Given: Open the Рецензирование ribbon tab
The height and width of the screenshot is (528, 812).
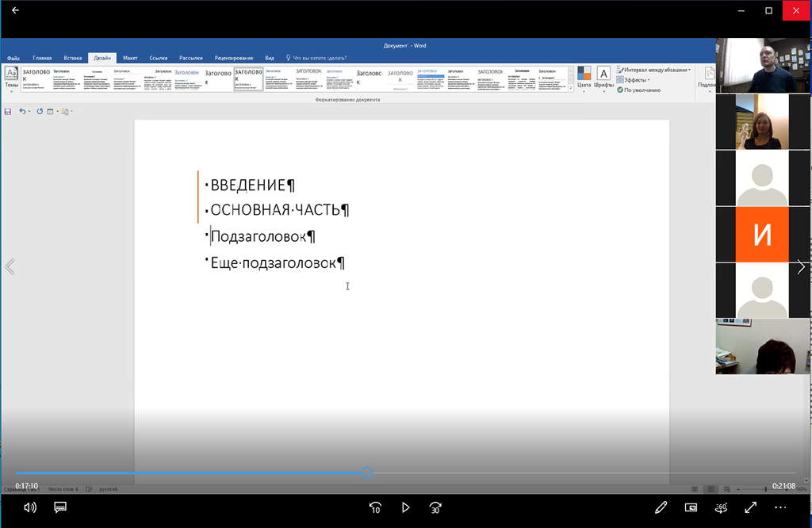Looking at the screenshot, I should pos(234,58).
